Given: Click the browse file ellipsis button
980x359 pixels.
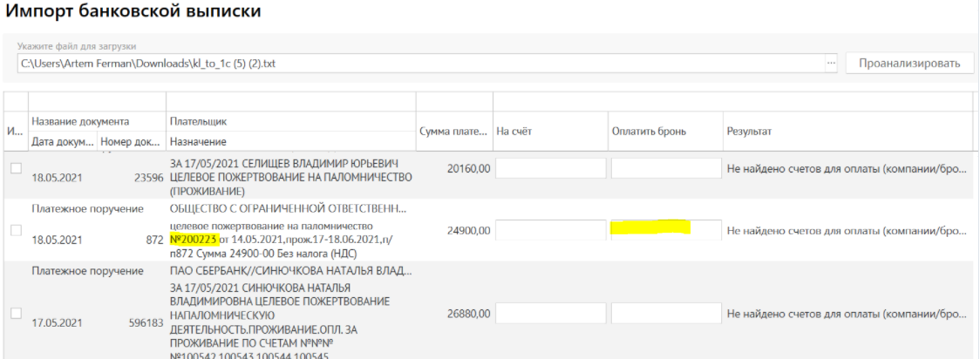Looking at the screenshot, I should pyautogui.click(x=831, y=64).
